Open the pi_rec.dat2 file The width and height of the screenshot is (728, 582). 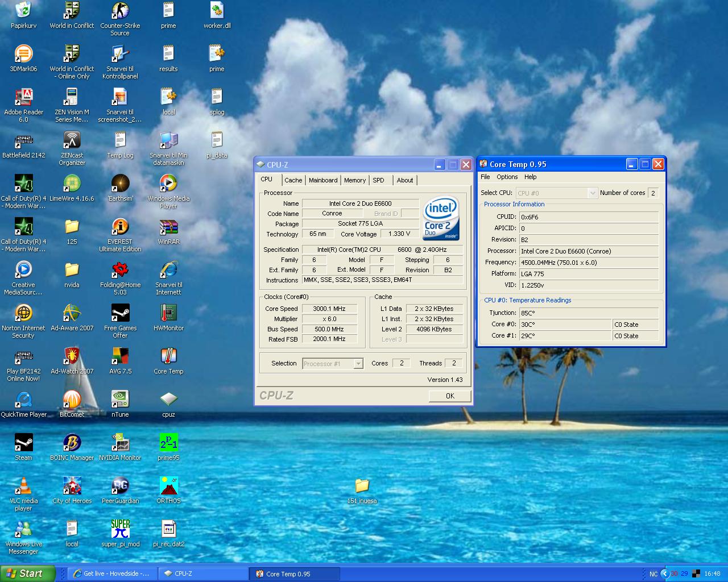point(168,529)
